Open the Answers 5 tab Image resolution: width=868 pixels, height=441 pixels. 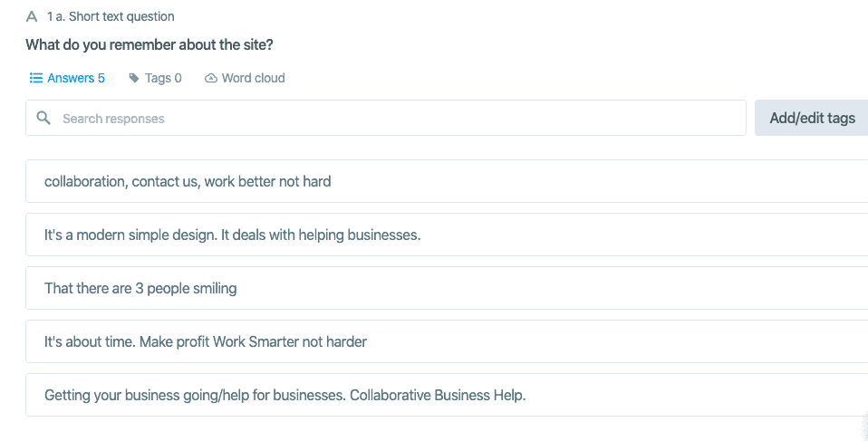67,78
